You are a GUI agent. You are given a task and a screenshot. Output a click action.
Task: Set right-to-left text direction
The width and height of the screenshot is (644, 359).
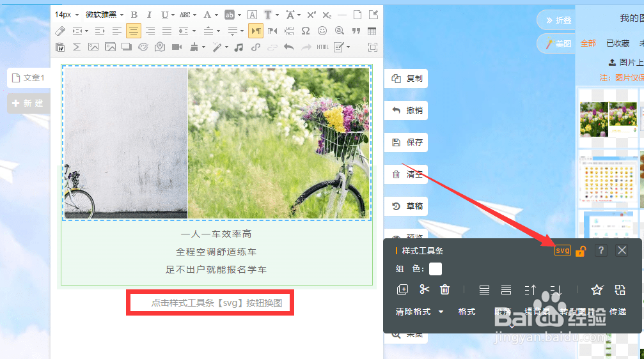pos(272,31)
